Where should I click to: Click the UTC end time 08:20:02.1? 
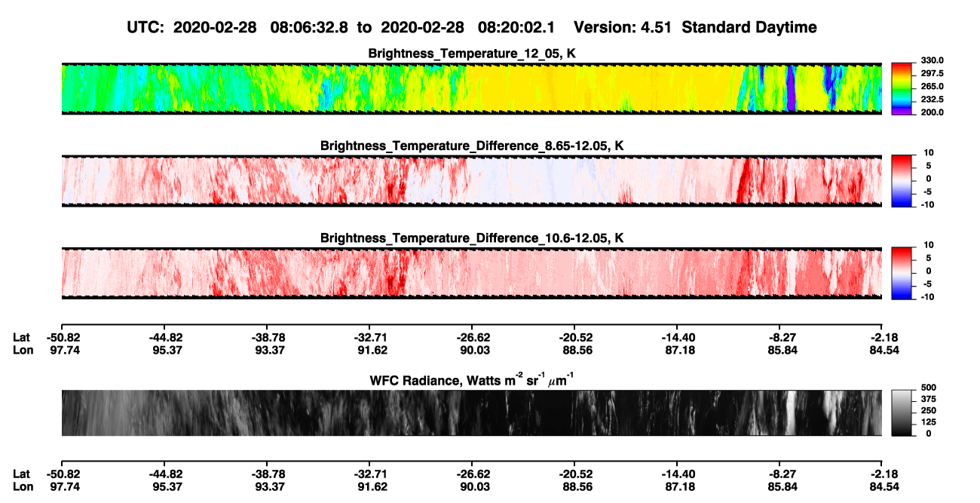coord(517,28)
